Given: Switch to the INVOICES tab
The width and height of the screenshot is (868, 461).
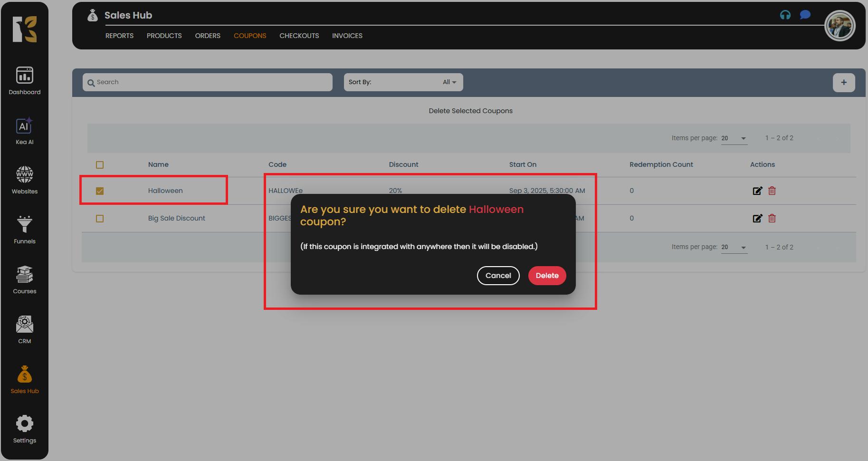Looking at the screenshot, I should (x=347, y=36).
